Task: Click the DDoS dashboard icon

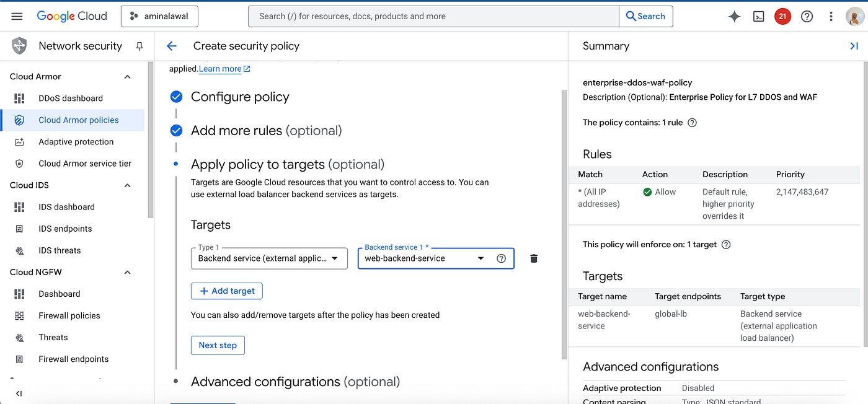Action: (x=19, y=98)
